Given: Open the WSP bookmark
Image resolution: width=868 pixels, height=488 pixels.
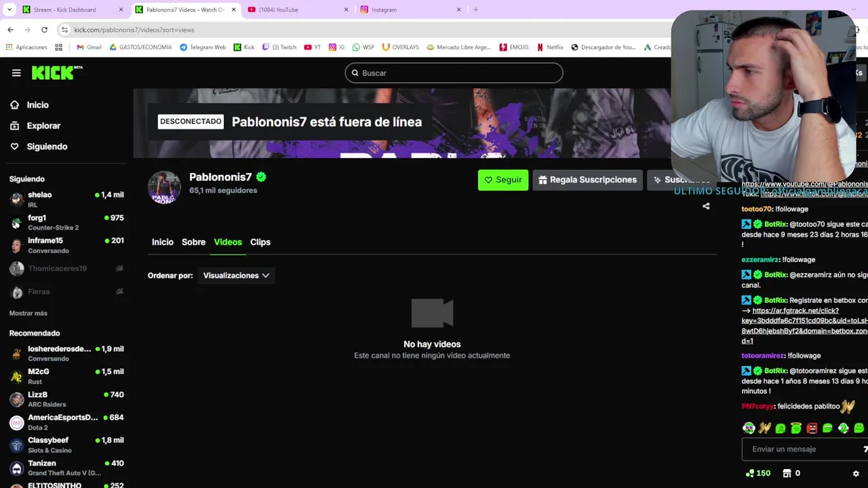Looking at the screenshot, I should [363, 47].
